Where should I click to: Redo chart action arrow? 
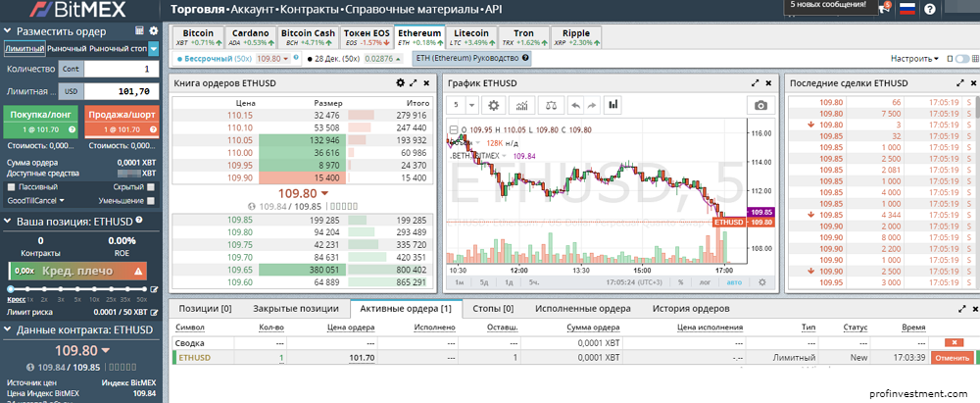[x=591, y=105]
